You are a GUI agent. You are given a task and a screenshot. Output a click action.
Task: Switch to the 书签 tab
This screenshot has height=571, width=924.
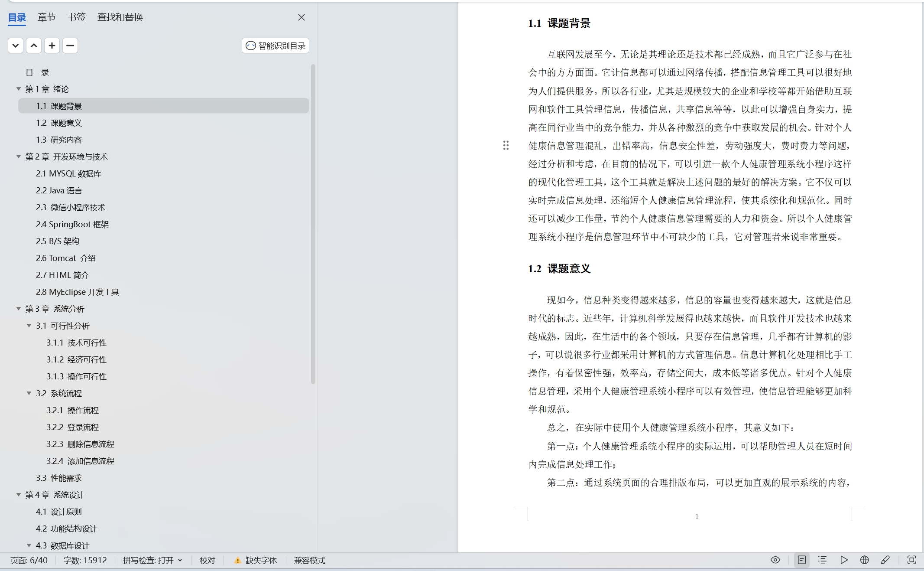point(77,17)
